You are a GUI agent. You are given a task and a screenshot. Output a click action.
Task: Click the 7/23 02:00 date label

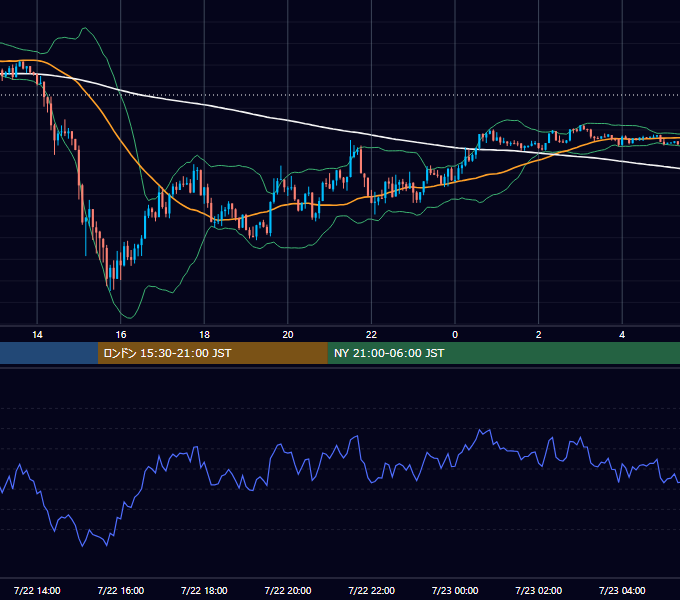(539, 590)
